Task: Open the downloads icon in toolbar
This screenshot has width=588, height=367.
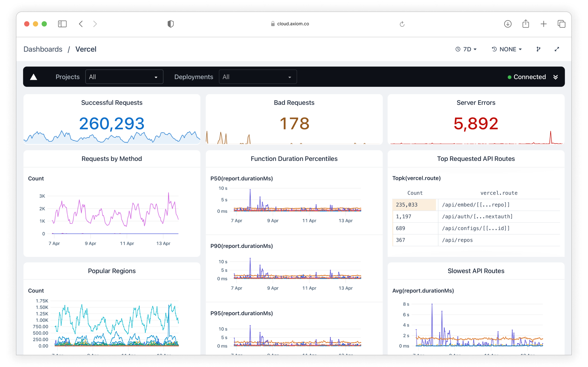Action: click(x=508, y=24)
